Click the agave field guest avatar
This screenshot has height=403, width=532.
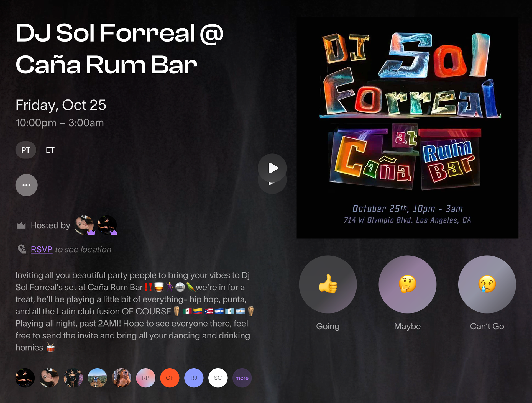point(97,378)
